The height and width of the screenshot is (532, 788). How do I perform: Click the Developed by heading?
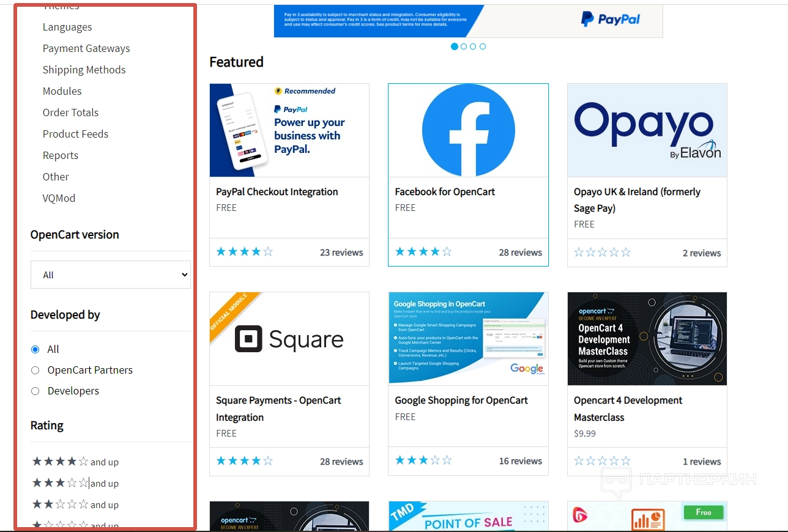tap(65, 315)
